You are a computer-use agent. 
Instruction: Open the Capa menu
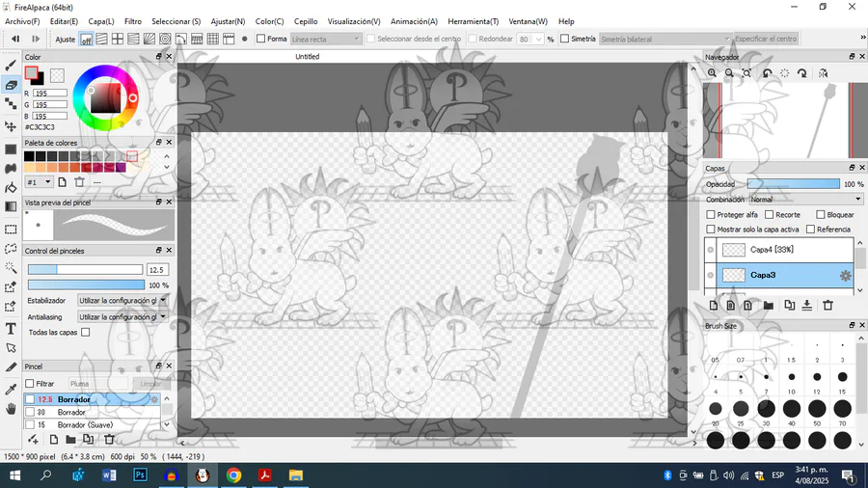(x=101, y=21)
